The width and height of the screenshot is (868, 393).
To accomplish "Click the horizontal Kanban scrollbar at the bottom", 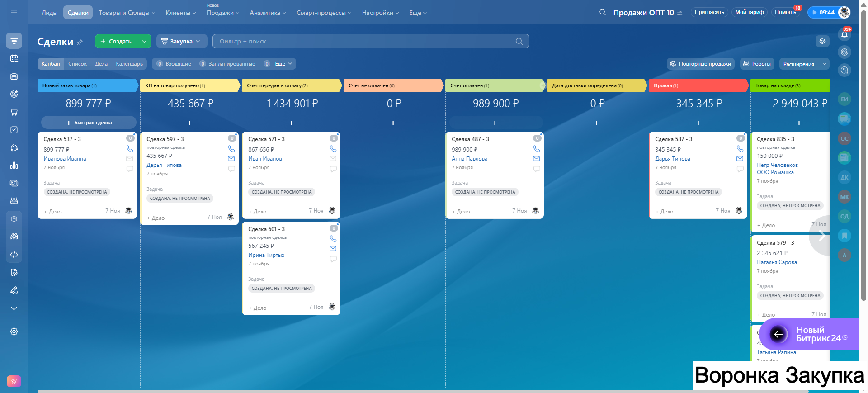I will (x=423, y=391).
